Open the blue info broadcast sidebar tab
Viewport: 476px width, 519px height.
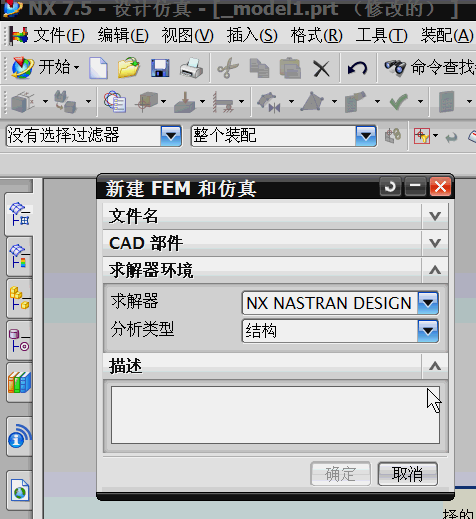coord(20,436)
